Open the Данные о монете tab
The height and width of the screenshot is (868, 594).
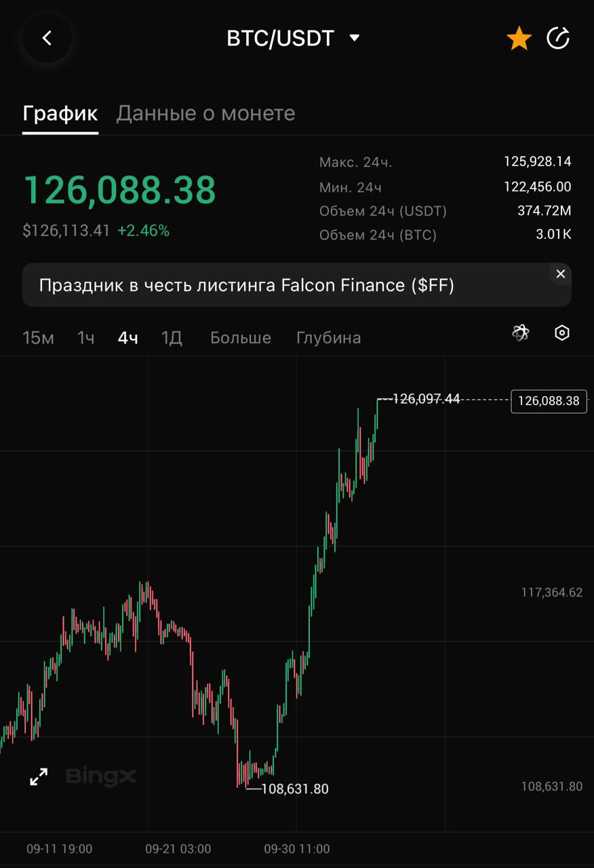pos(205,113)
